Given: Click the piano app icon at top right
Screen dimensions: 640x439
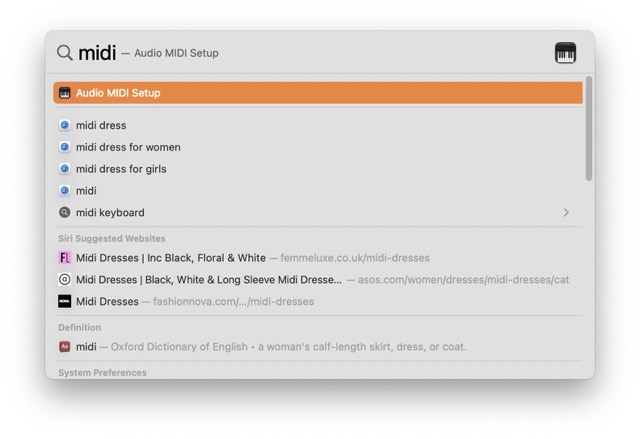Looking at the screenshot, I should click(x=565, y=53).
